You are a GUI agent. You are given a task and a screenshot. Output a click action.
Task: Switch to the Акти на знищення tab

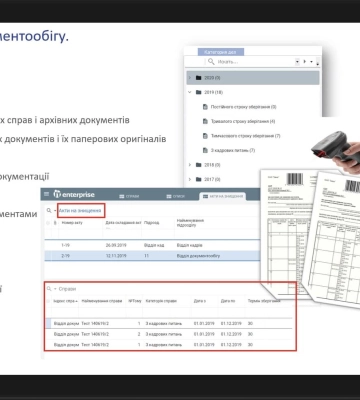pos(223,196)
